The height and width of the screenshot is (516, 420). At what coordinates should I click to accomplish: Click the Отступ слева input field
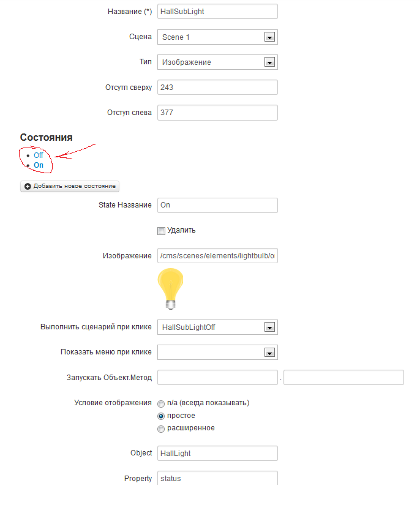pos(217,113)
